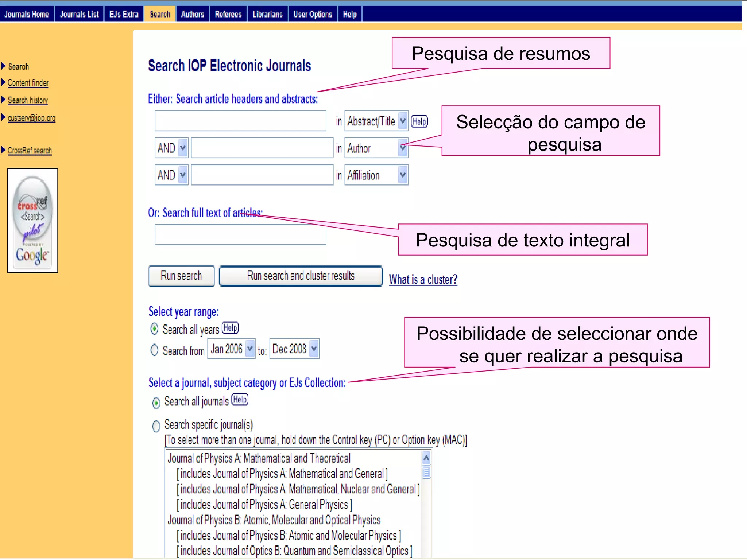Select the Search all years radio button

pyautogui.click(x=154, y=329)
